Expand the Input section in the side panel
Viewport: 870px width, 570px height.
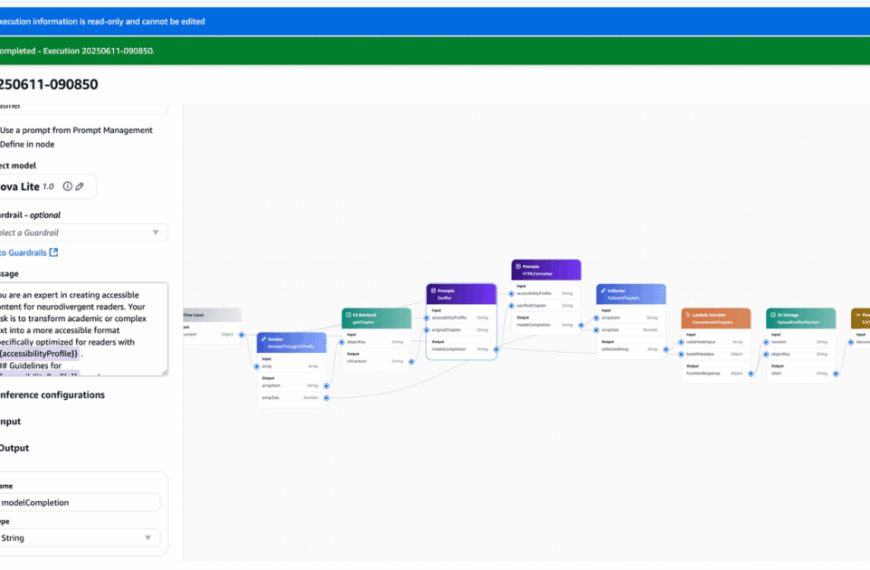click(10, 421)
